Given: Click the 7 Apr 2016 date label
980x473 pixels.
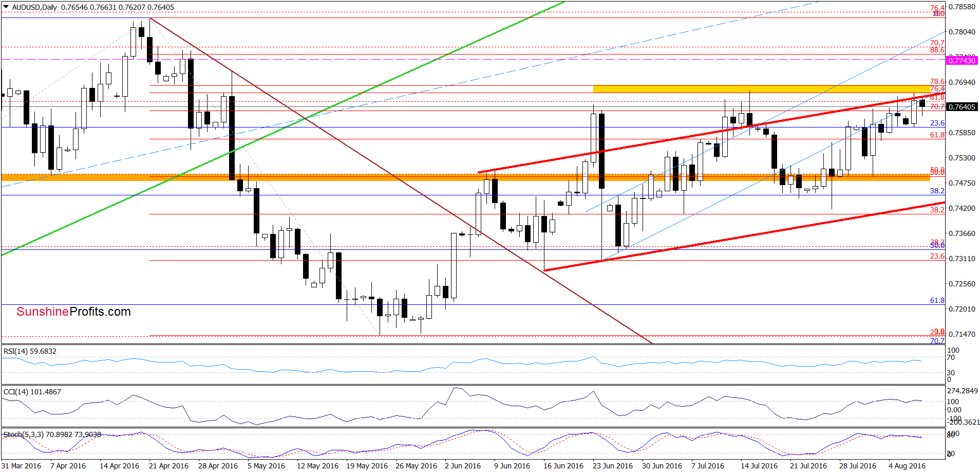Looking at the screenshot, I should [68, 466].
